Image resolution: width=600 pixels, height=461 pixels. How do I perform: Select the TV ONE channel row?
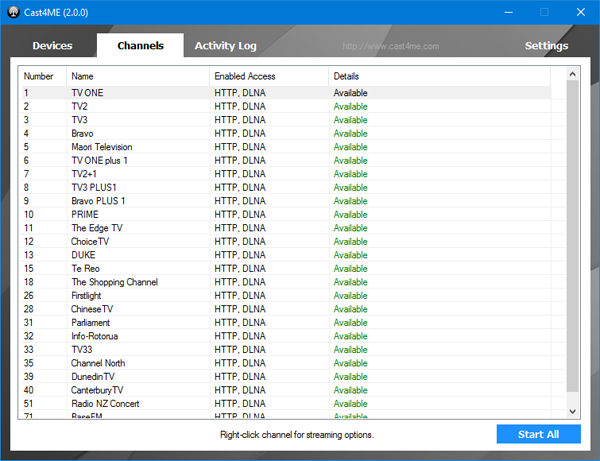pyautogui.click(x=285, y=93)
